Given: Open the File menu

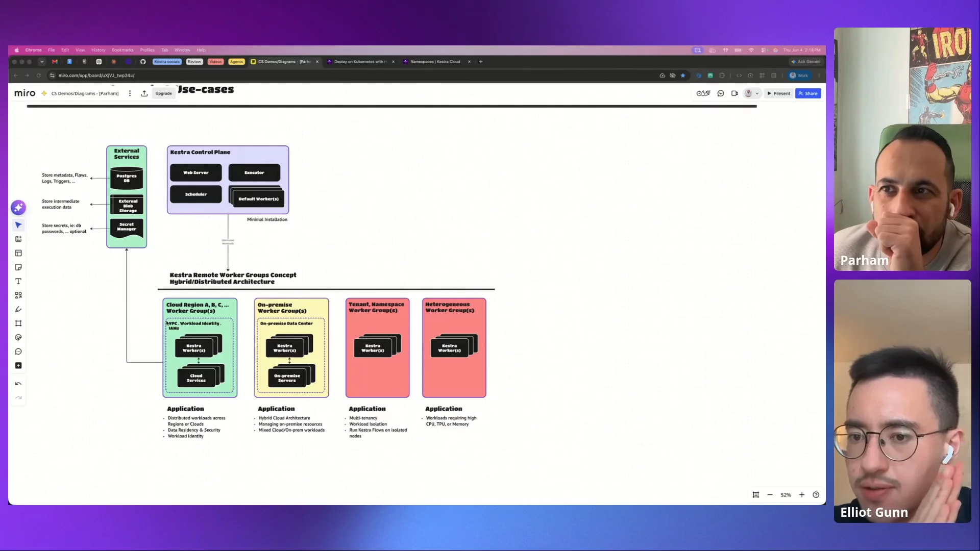Looking at the screenshot, I should tap(51, 50).
